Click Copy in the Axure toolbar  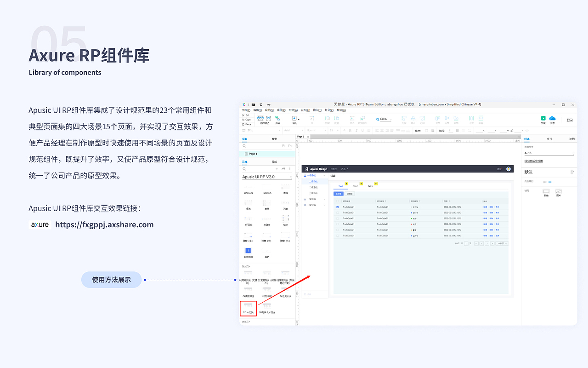(x=246, y=120)
